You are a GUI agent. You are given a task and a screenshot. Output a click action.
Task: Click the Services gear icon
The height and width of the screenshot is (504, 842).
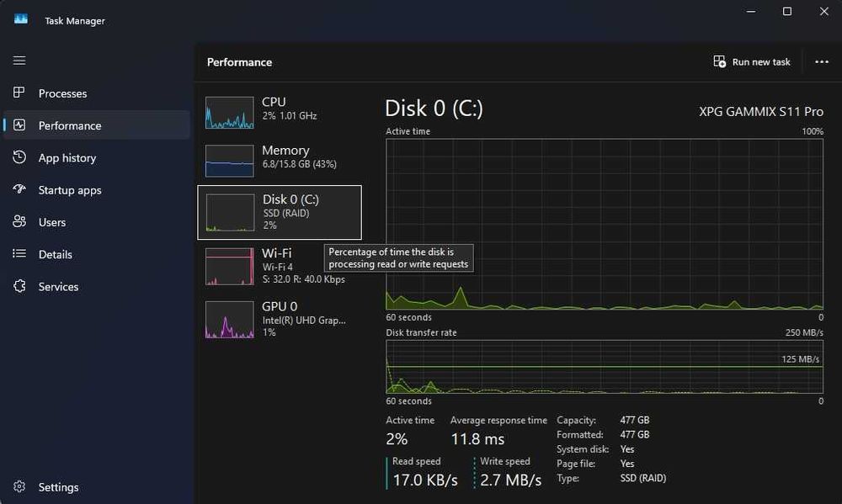pos(19,287)
